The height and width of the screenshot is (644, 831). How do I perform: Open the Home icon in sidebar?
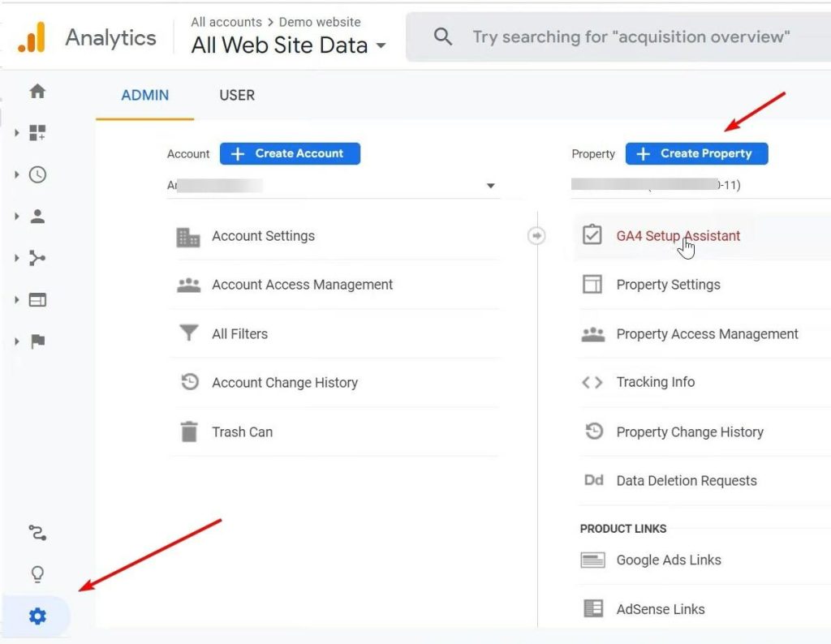coord(37,92)
